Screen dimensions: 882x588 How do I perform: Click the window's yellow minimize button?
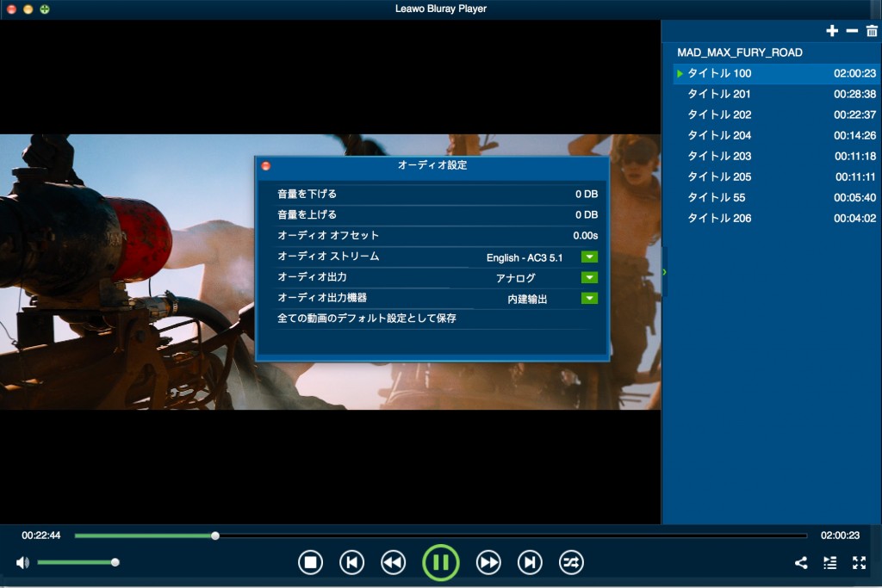tap(28, 9)
